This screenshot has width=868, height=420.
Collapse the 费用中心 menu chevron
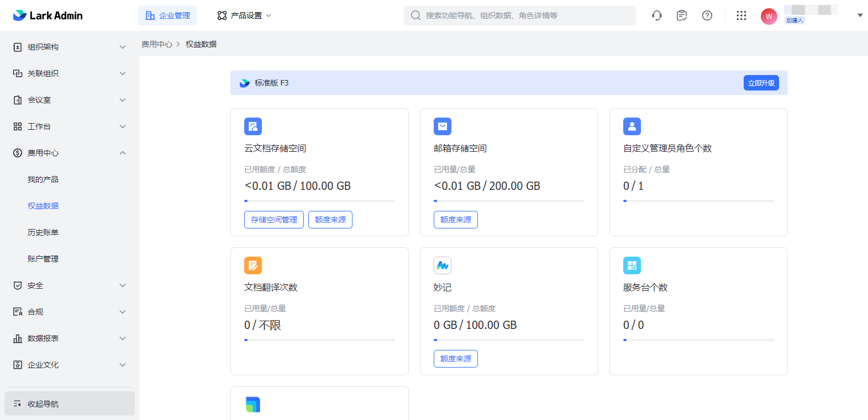point(123,153)
